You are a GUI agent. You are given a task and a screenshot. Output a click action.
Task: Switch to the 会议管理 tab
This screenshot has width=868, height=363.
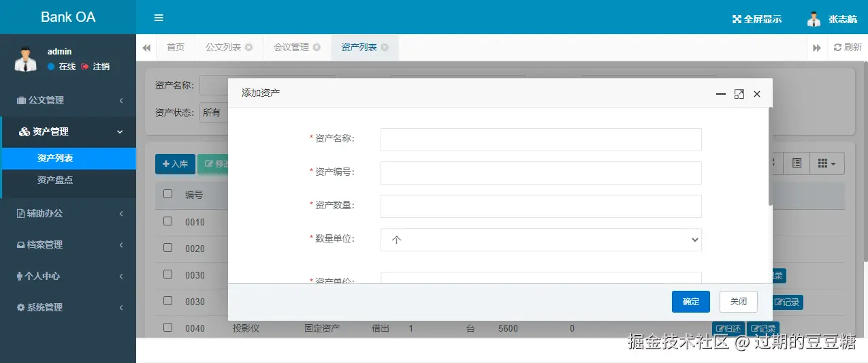pos(291,47)
